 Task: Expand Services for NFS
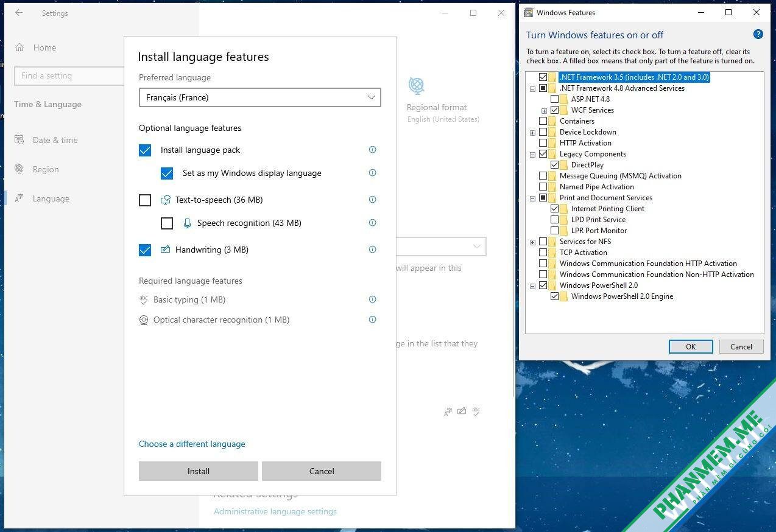tap(532, 242)
